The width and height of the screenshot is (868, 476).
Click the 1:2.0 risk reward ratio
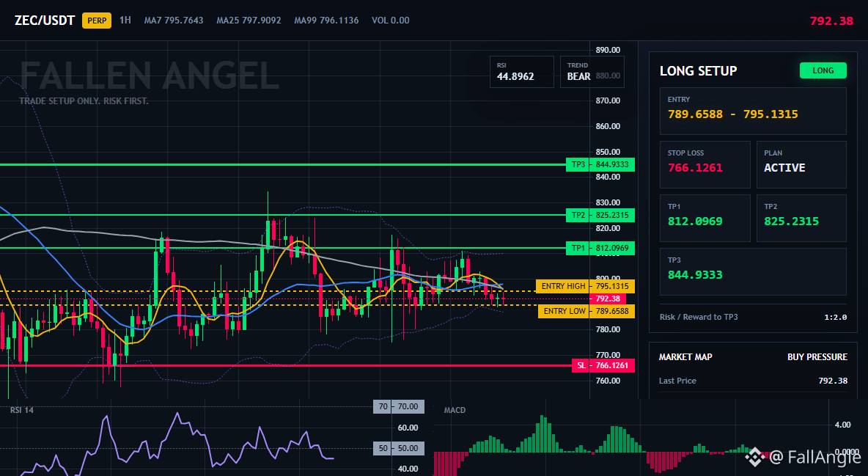click(x=836, y=317)
